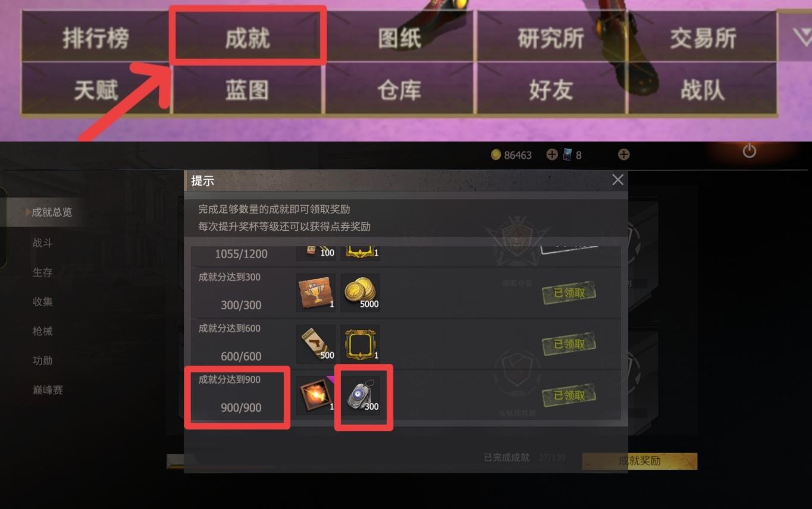Screen dimensions: 812x509
Task: Open the 交易所 exchange menu tile
Action: [x=703, y=37]
